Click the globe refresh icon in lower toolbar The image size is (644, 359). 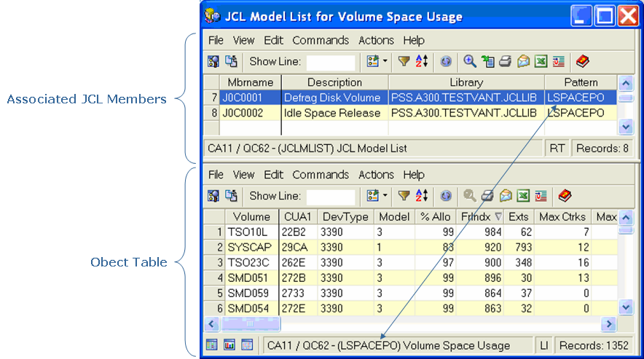445,196
